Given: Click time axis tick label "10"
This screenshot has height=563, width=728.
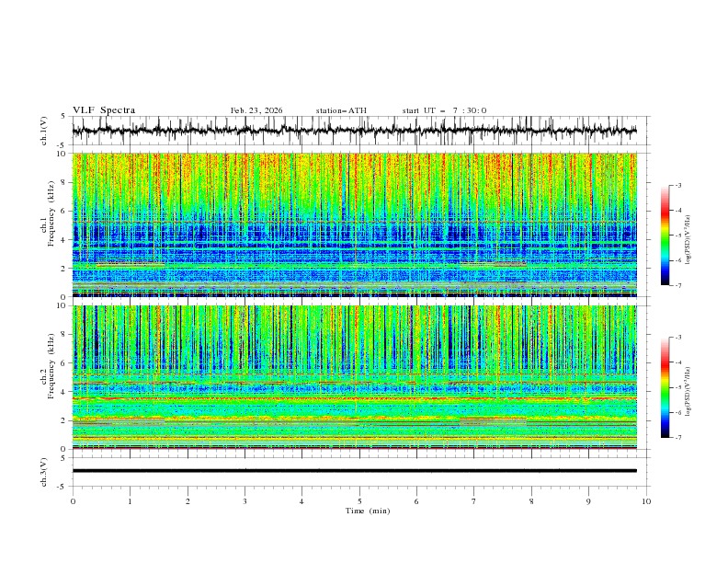Looking at the screenshot, I should [x=646, y=501].
